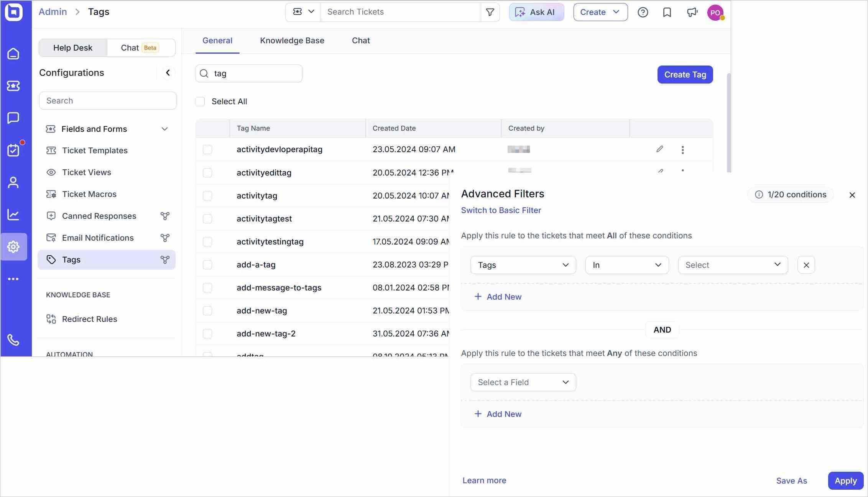Open the help question mark icon
Screen dimensions: 868x497
(x=643, y=12)
